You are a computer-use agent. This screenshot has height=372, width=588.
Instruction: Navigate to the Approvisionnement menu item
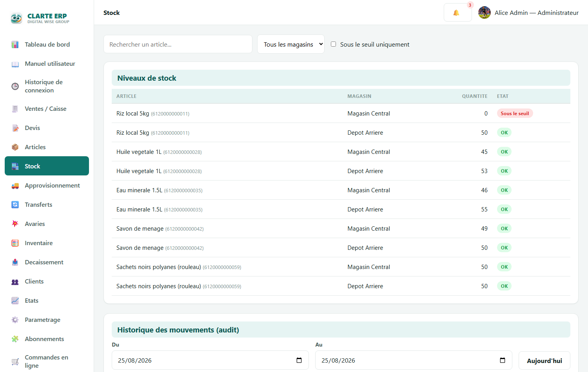(47, 186)
